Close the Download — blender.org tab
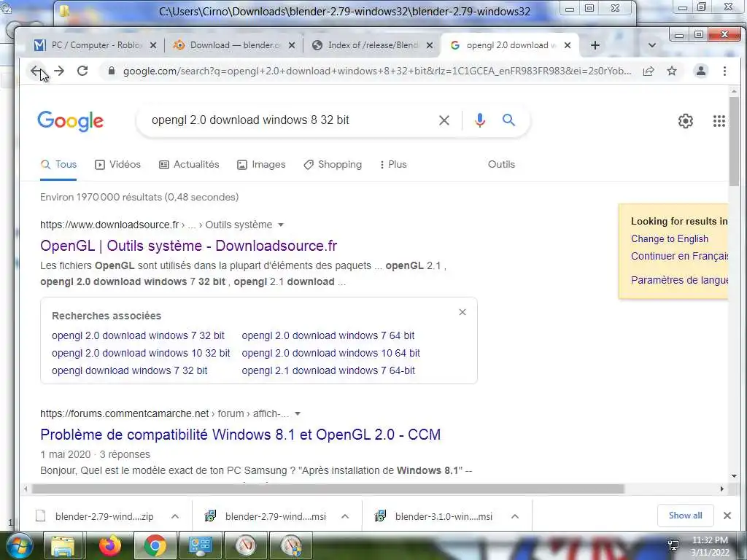This screenshot has height=560, width=747. (292, 45)
